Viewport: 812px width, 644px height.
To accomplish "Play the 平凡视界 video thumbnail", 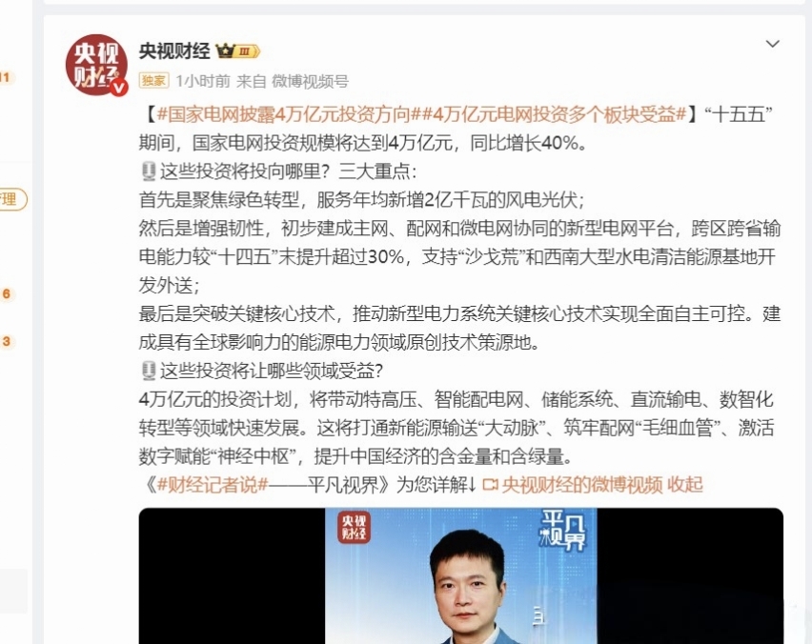I will pos(461,575).
